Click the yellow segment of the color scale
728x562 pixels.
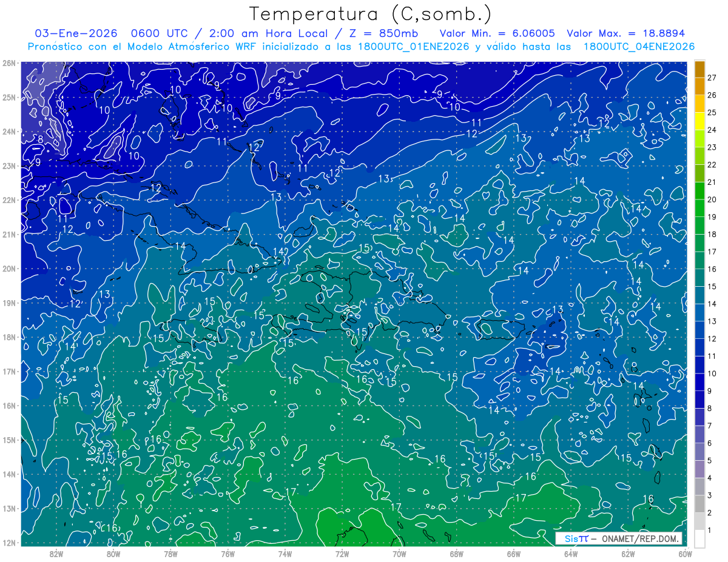[699, 121]
